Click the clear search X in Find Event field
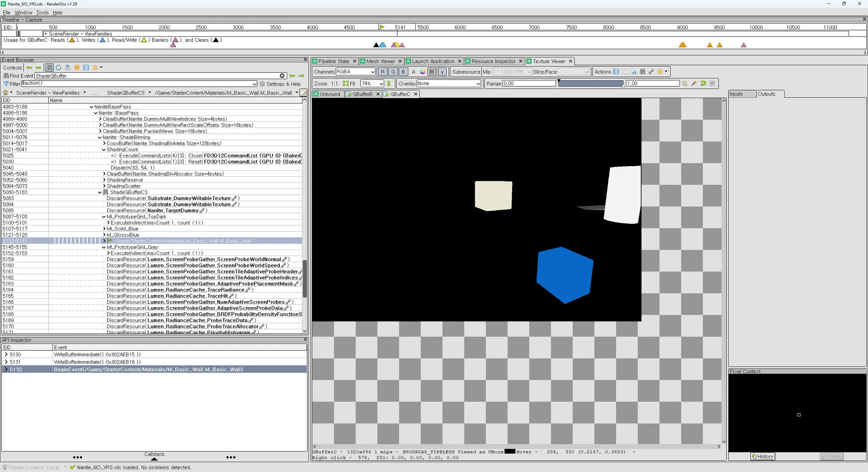Screen dimensions: 868x472 282,76
